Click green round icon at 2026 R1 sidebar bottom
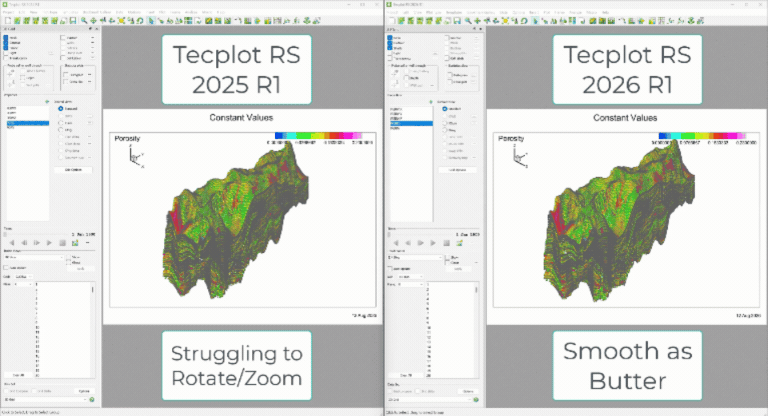The width and height of the screenshot is (768, 416). tap(476, 399)
